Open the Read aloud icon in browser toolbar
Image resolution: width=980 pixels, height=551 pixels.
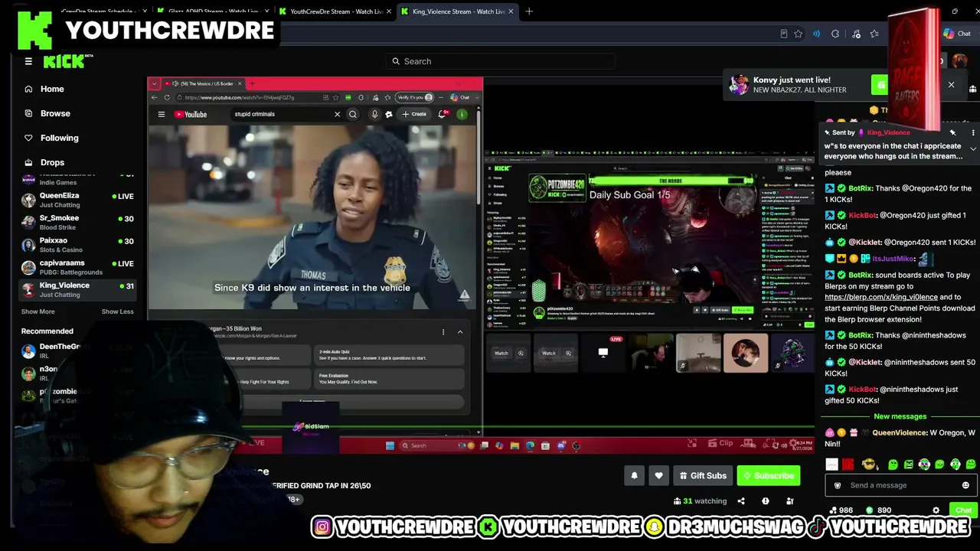click(x=816, y=34)
